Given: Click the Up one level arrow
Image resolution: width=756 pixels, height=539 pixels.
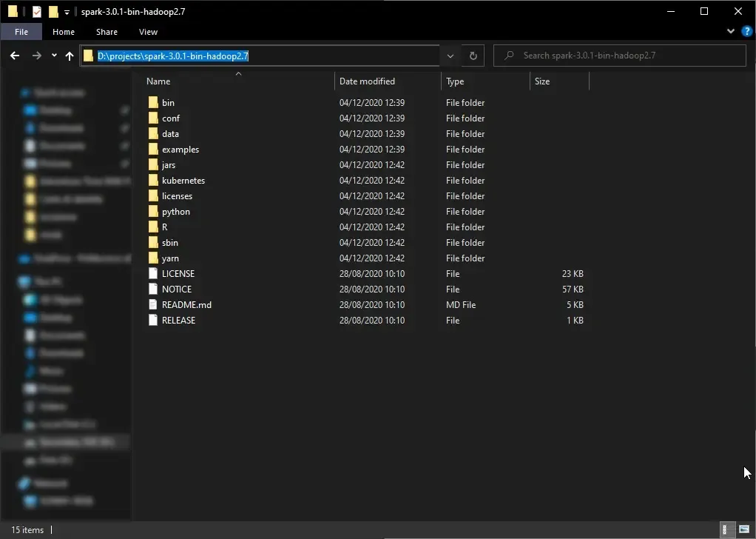Looking at the screenshot, I should pyautogui.click(x=70, y=56).
